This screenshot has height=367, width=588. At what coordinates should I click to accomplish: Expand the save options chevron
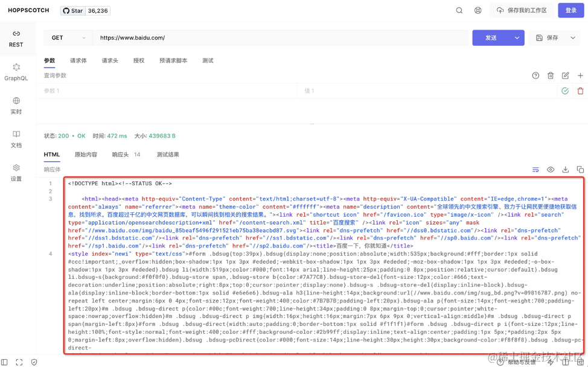click(x=573, y=38)
